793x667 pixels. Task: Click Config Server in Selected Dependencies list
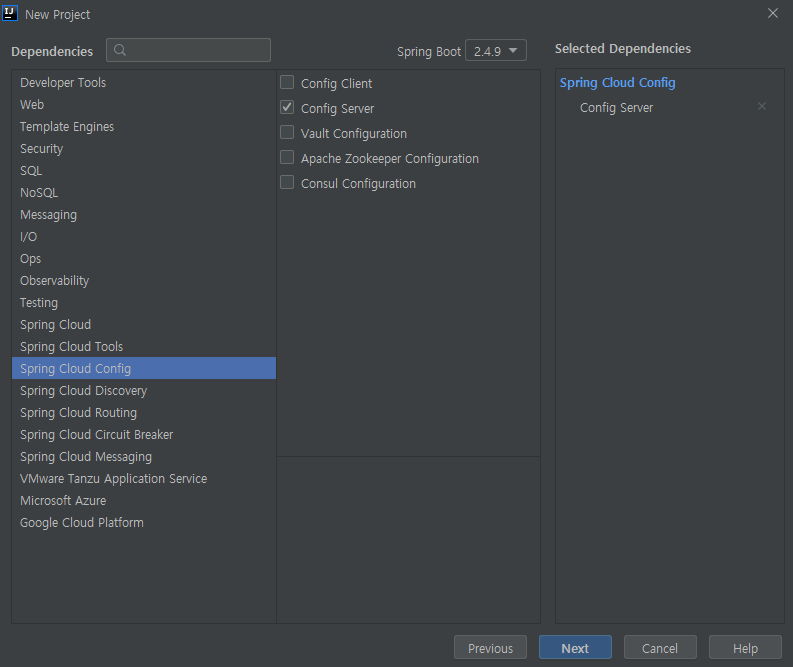pos(616,108)
